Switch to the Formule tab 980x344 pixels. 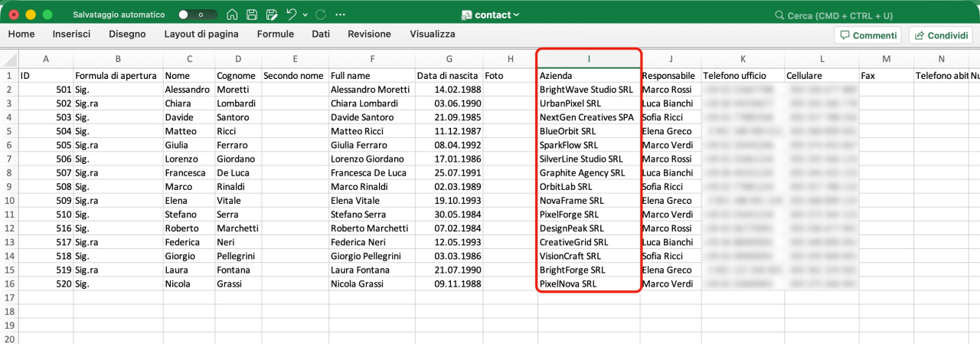coord(275,34)
